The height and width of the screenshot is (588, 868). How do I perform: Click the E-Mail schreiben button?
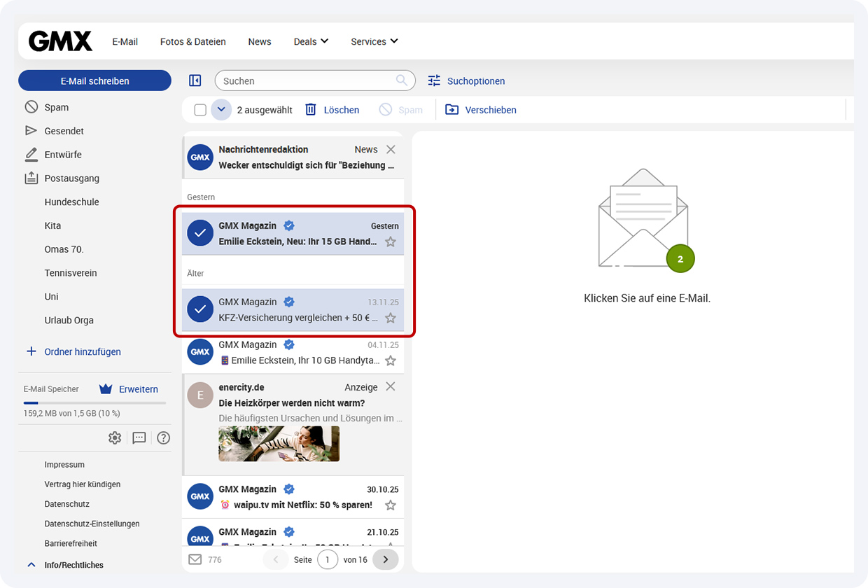94,80
